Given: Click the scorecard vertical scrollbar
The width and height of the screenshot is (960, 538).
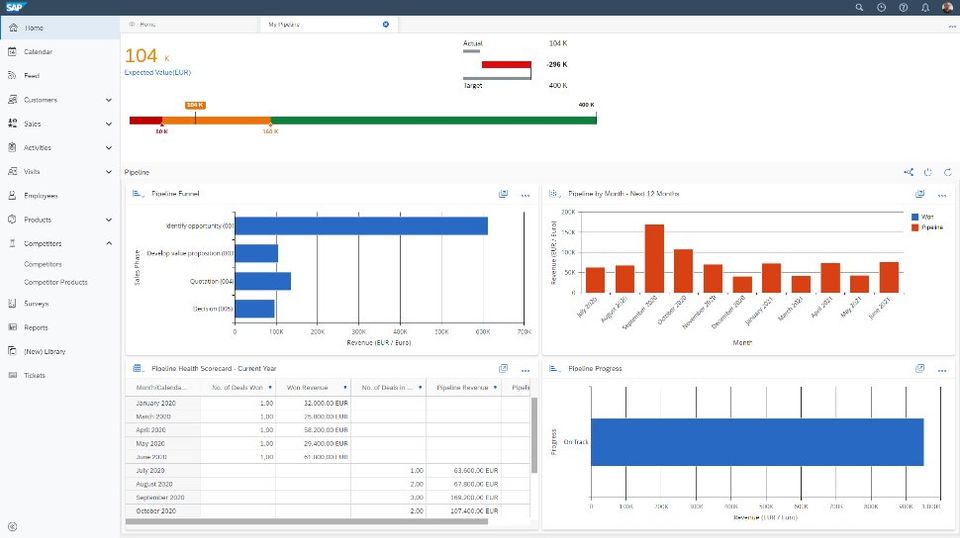Looking at the screenshot, I should [534, 435].
